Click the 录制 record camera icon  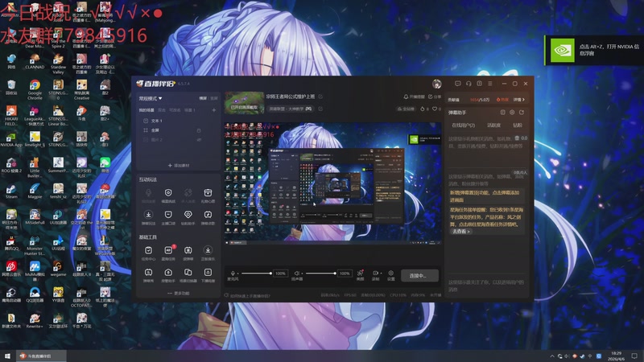375,275
